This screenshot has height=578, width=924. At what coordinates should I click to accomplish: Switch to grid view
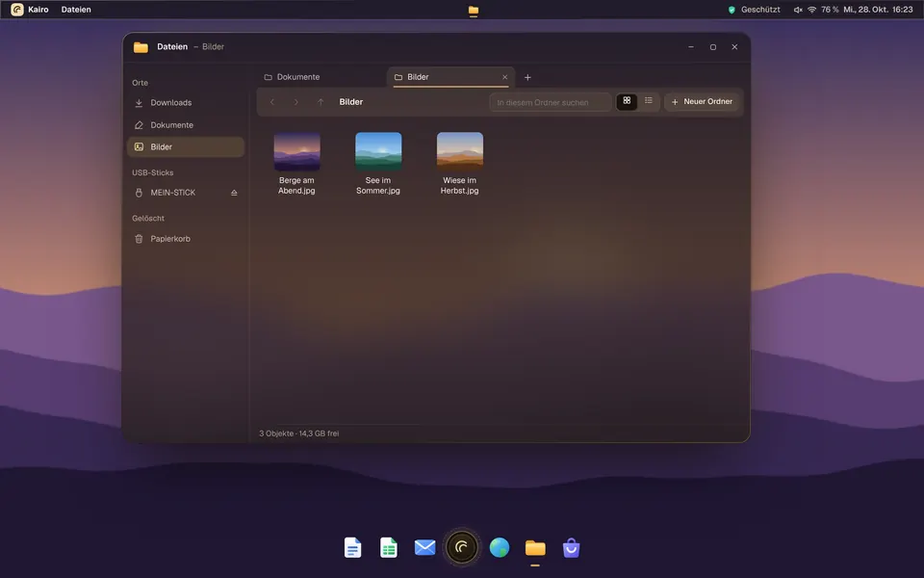tap(627, 101)
